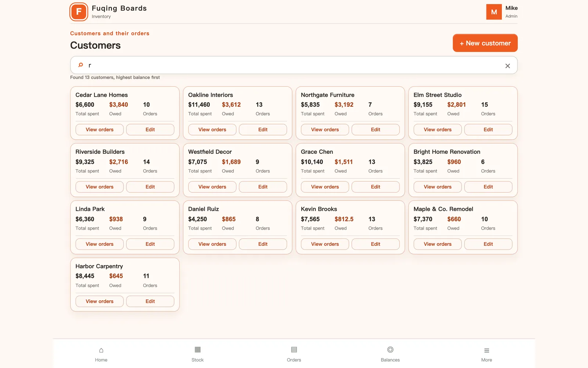Edit Northgate Furniture customer

point(376,130)
